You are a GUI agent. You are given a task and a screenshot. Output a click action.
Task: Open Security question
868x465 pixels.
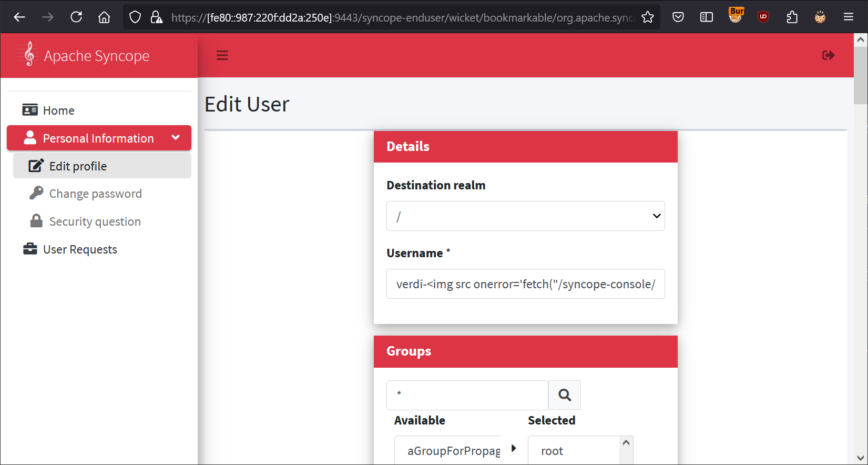tap(102, 221)
